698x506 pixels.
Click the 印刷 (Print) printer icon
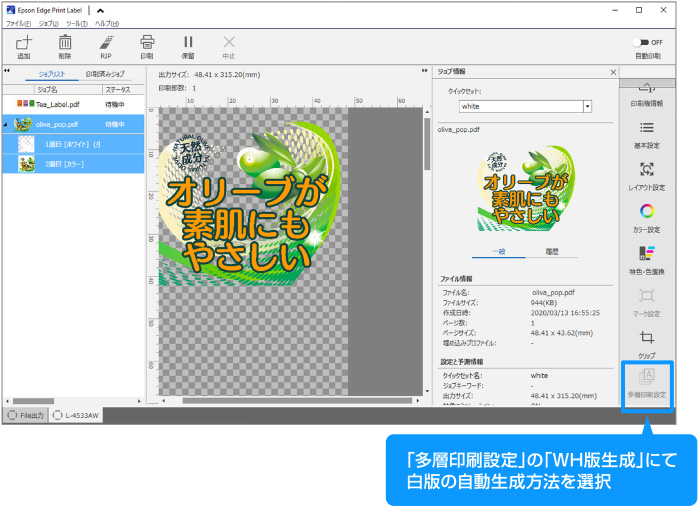coord(147,45)
